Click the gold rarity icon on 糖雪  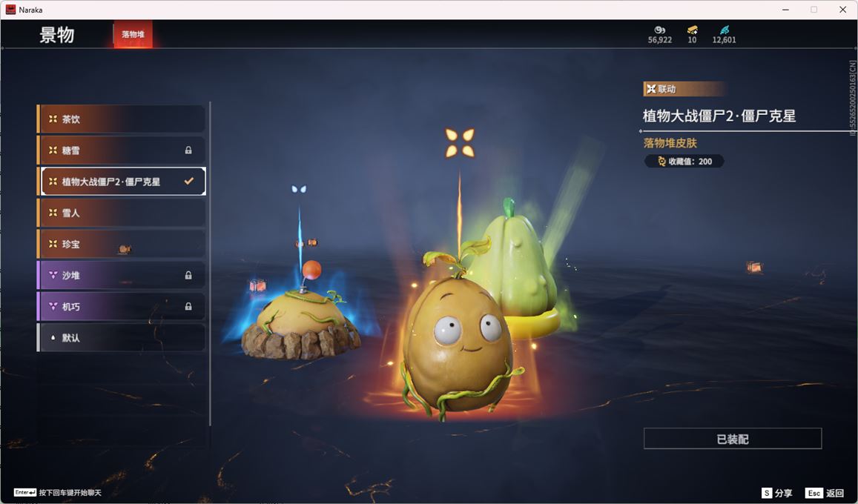53,150
